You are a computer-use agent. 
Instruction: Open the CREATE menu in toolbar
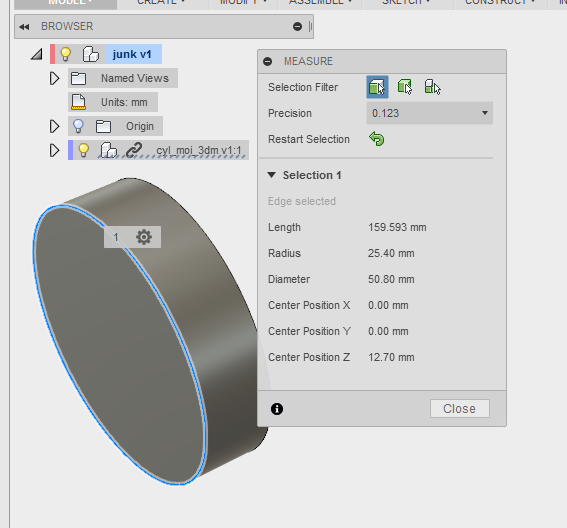tap(161, 2)
